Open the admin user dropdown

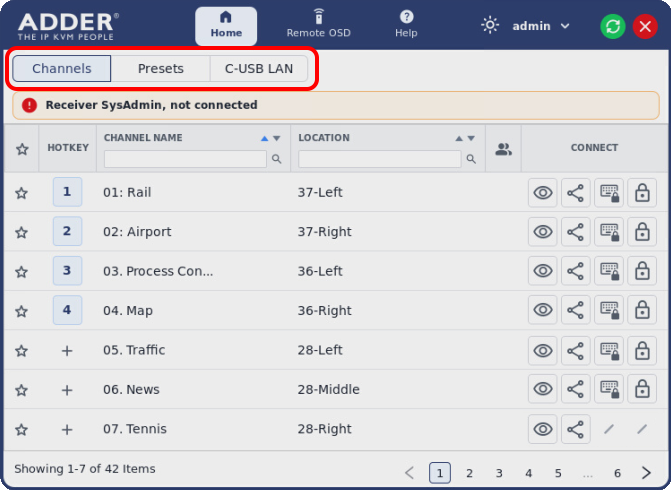541,26
